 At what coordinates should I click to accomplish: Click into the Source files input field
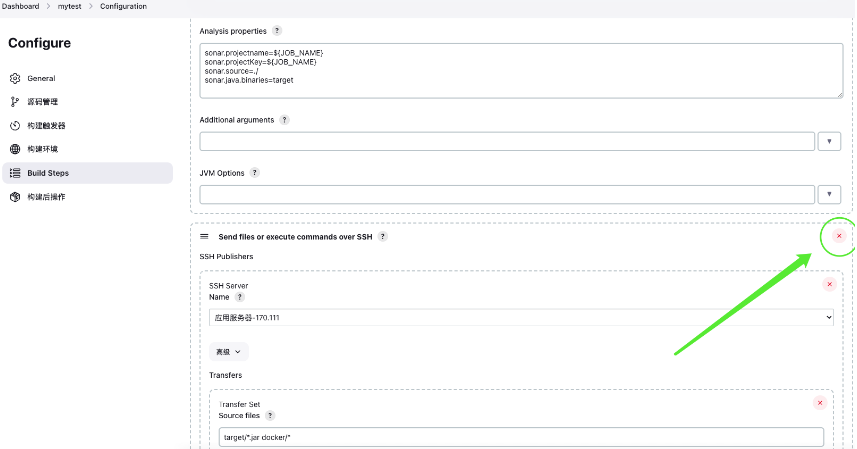point(521,437)
